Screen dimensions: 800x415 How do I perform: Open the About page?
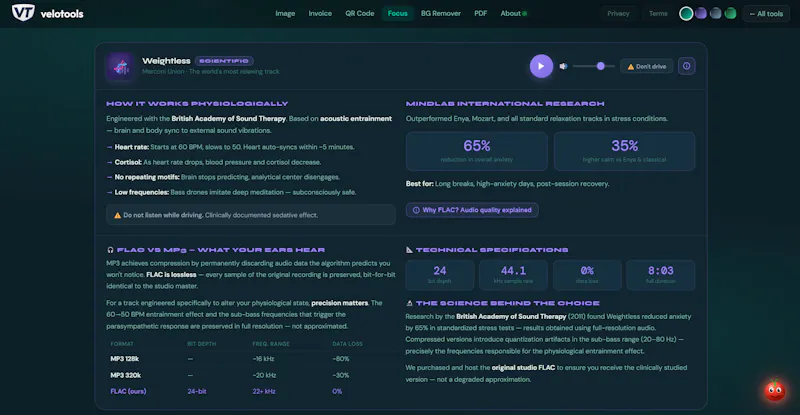pyautogui.click(x=513, y=14)
